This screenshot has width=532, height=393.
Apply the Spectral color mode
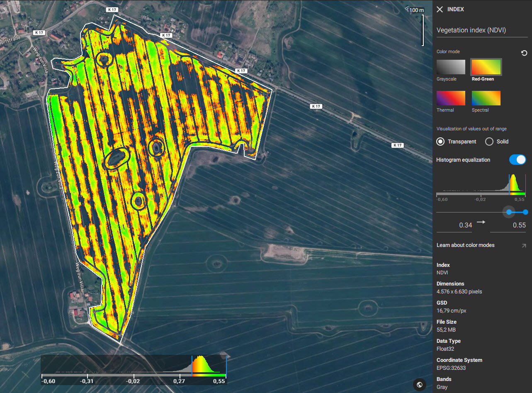pos(486,98)
